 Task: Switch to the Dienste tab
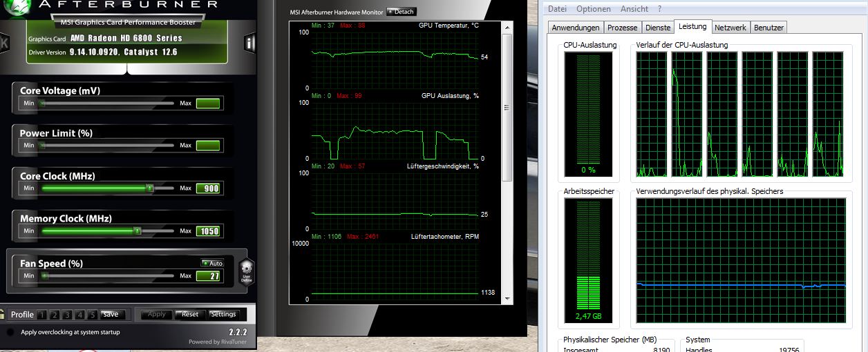(657, 28)
